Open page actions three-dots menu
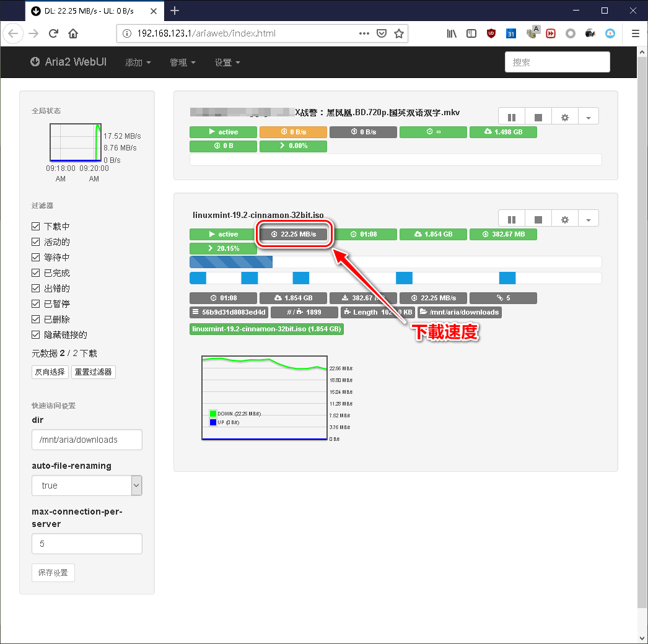 tap(364, 33)
